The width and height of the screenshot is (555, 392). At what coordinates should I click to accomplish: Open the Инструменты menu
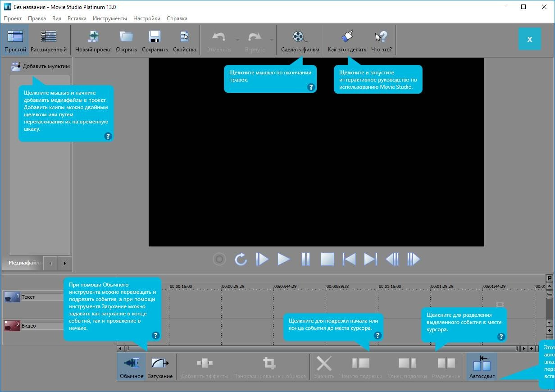[110, 18]
